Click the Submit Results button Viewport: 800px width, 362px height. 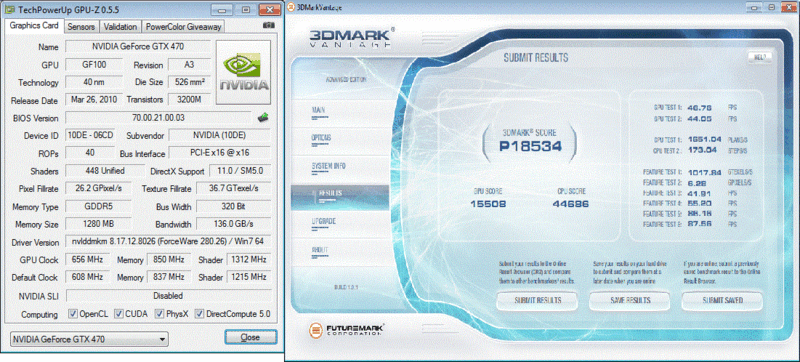pyautogui.click(x=538, y=300)
